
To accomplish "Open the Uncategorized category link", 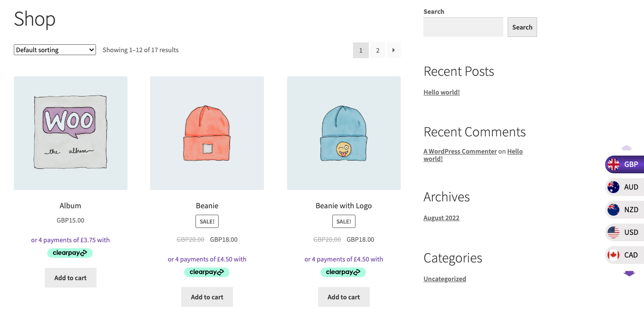I will [445, 279].
